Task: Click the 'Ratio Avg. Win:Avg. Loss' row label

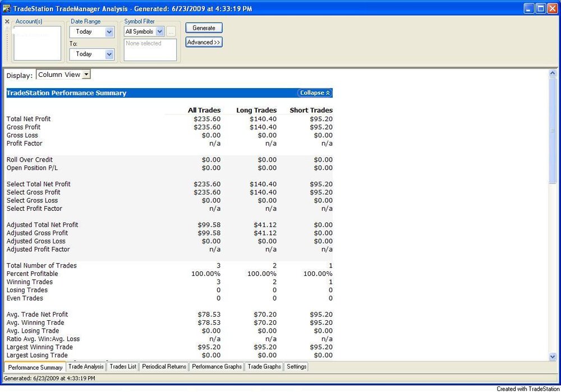Action: [43, 339]
